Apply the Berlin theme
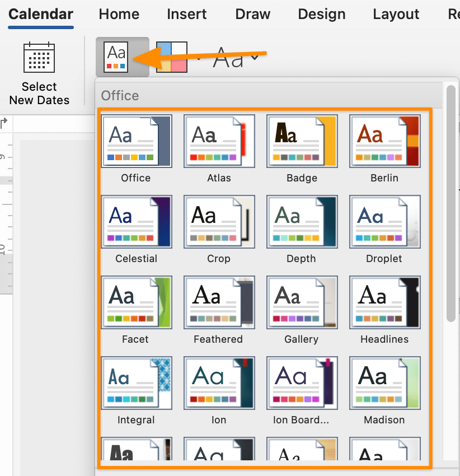 385,141
